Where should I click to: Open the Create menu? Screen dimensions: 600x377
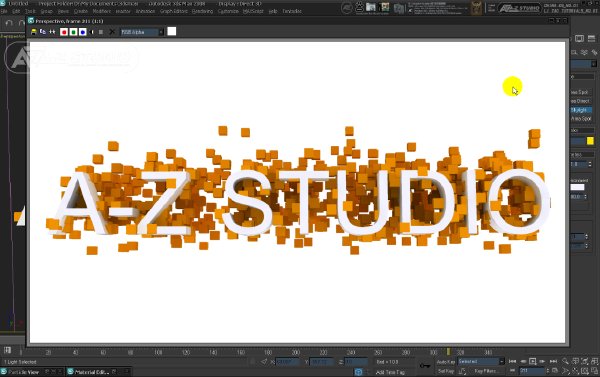81,11
